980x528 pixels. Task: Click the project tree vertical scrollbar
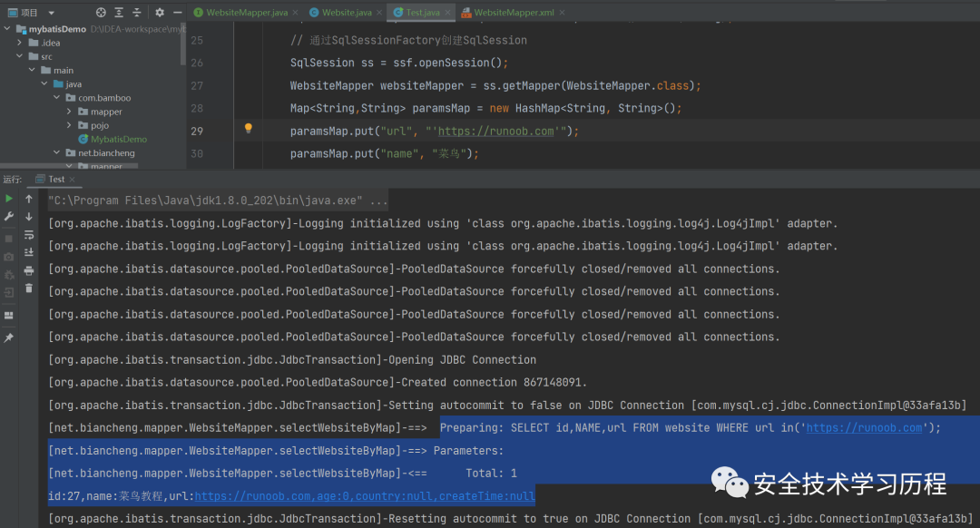coord(183,43)
